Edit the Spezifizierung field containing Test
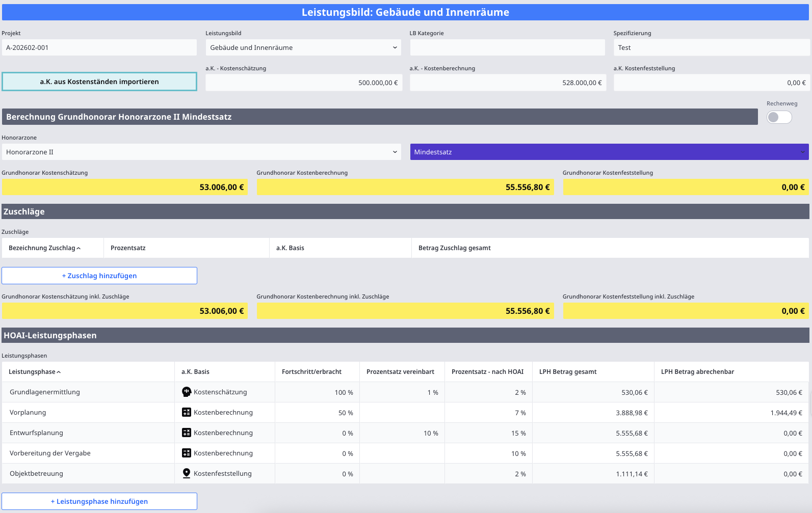Viewport: 812px width, 513px height. tap(711, 47)
